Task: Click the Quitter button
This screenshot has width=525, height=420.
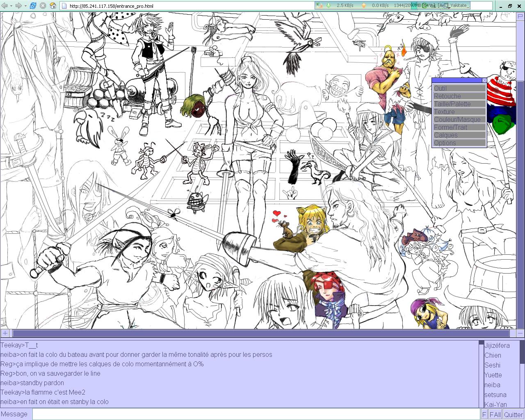Action: coord(514,415)
